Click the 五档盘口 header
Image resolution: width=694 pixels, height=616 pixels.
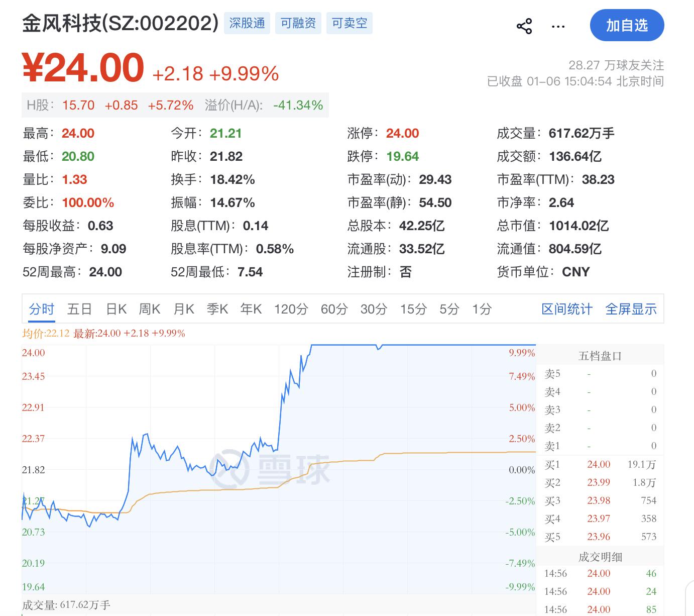pos(600,356)
